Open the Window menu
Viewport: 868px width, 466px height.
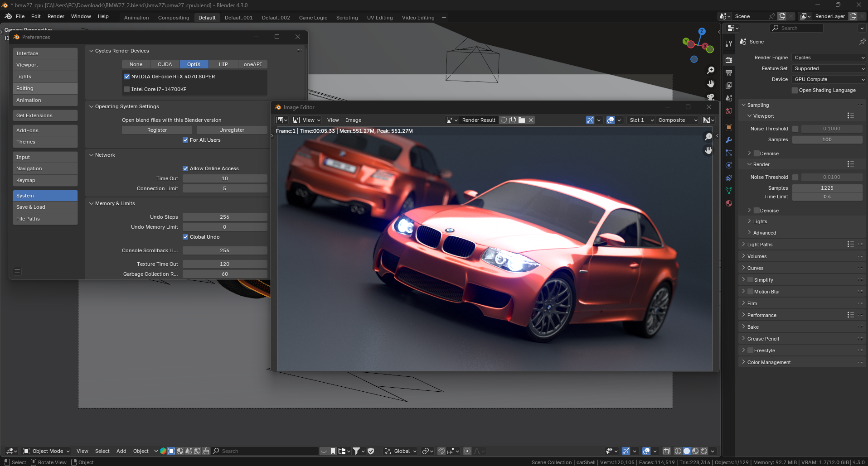[81, 16]
